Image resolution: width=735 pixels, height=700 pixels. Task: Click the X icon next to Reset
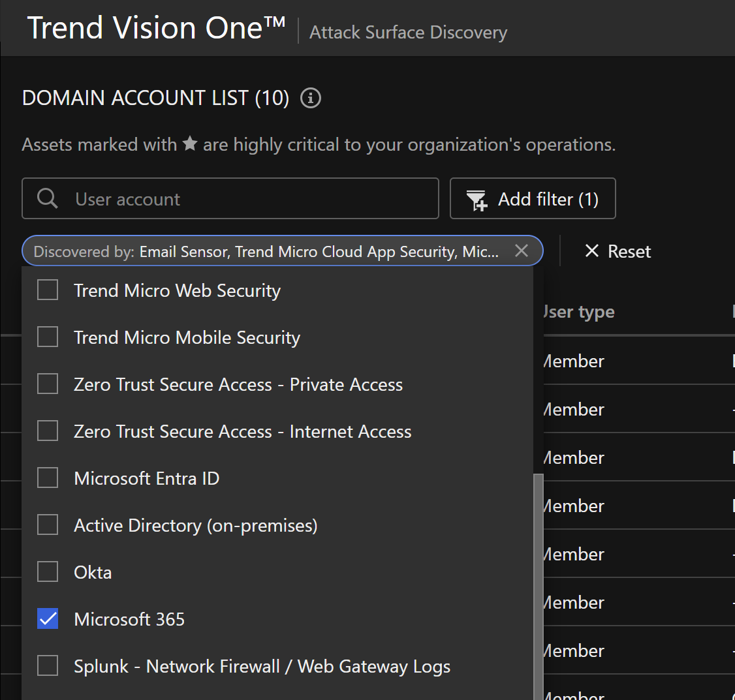click(x=592, y=251)
